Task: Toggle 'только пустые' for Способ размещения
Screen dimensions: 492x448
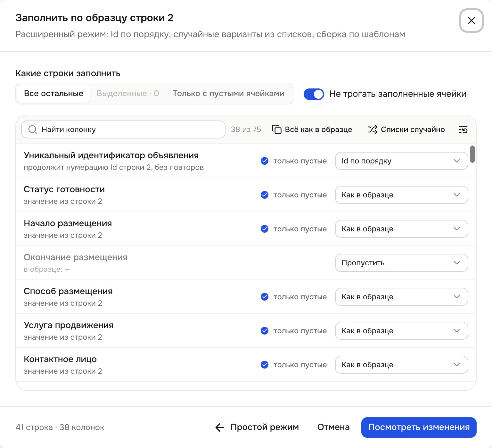Action: pyautogui.click(x=265, y=297)
